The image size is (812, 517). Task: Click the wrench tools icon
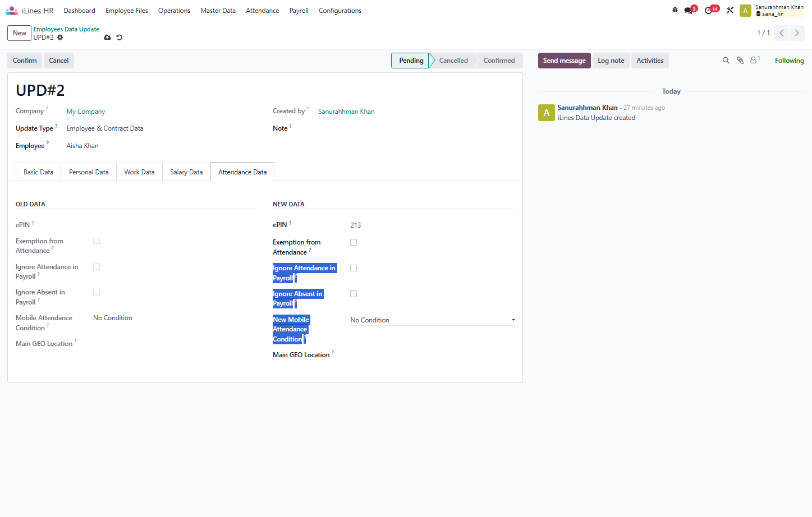tap(730, 10)
